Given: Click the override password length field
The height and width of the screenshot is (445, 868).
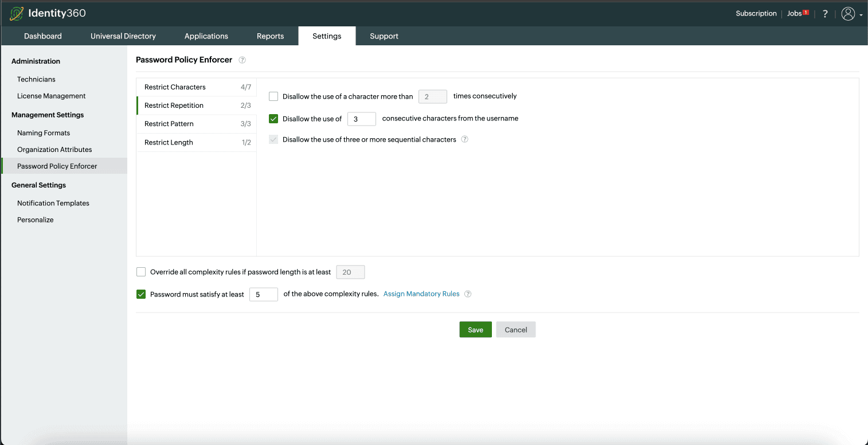Looking at the screenshot, I should click(x=350, y=272).
